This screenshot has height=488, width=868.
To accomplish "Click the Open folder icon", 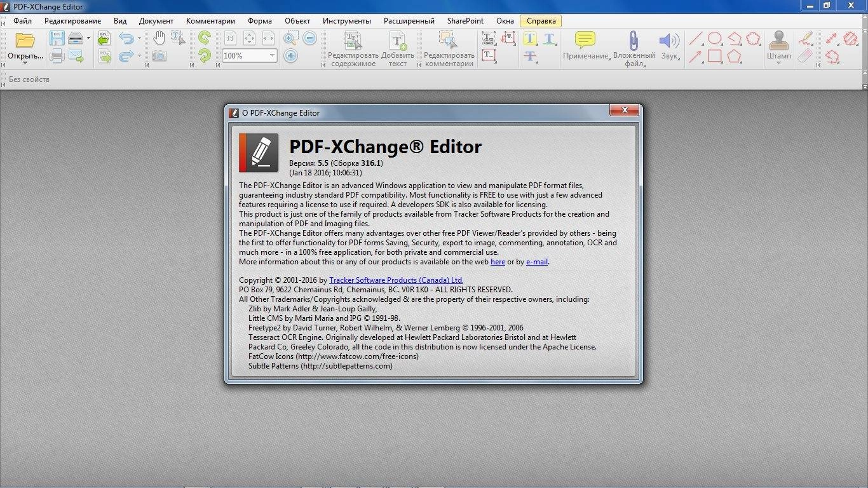I will [x=25, y=40].
